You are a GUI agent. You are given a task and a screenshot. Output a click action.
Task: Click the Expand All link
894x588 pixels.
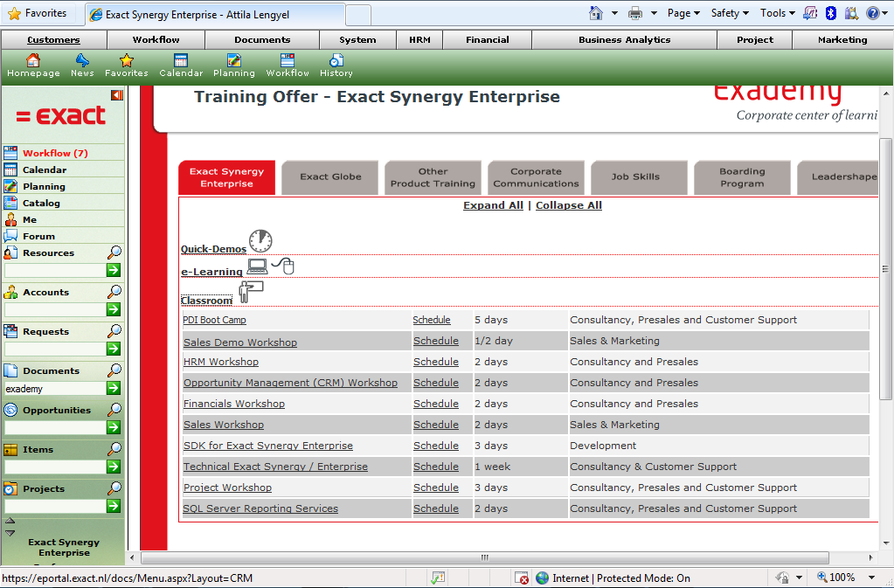point(493,205)
